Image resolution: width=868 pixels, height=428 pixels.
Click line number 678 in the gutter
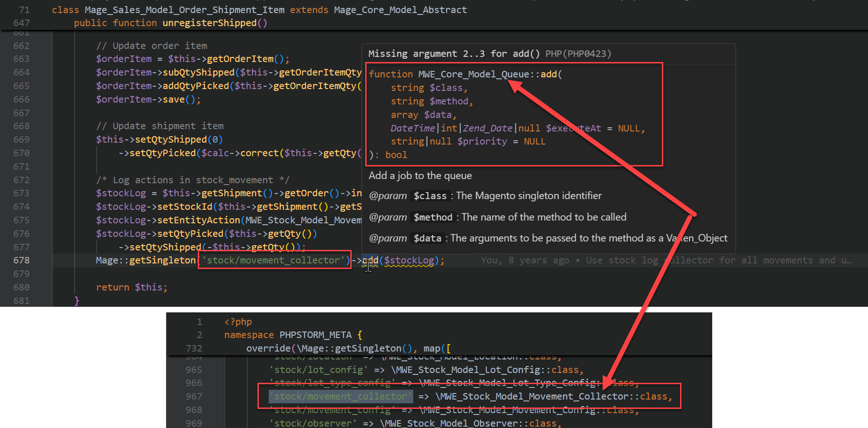pyautogui.click(x=21, y=260)
